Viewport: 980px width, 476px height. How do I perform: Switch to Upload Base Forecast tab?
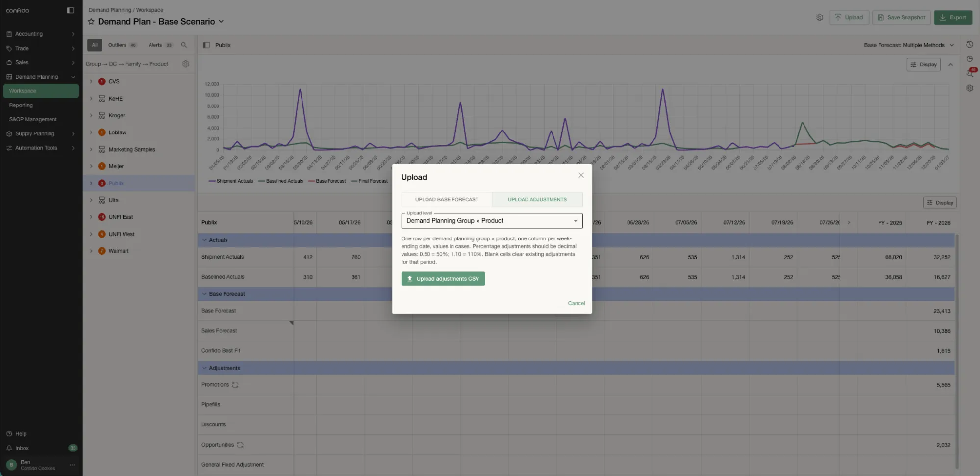tap(447, 200)
